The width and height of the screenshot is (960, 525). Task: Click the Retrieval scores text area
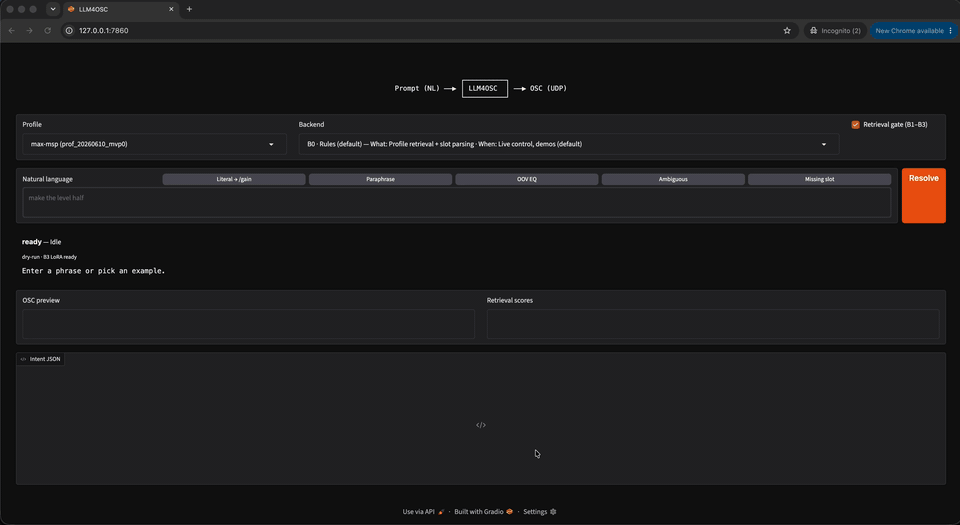pyautogui.click(x=713, y=324)
